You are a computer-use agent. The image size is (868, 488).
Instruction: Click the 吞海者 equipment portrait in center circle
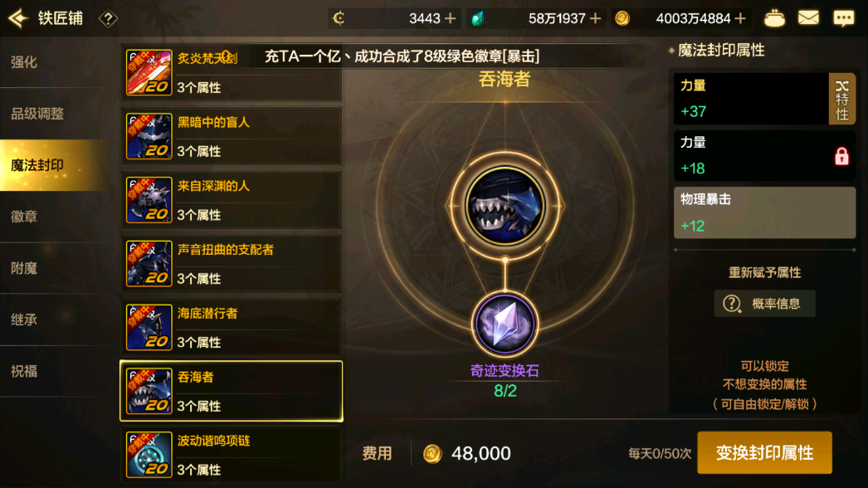(x=505, y=206)
